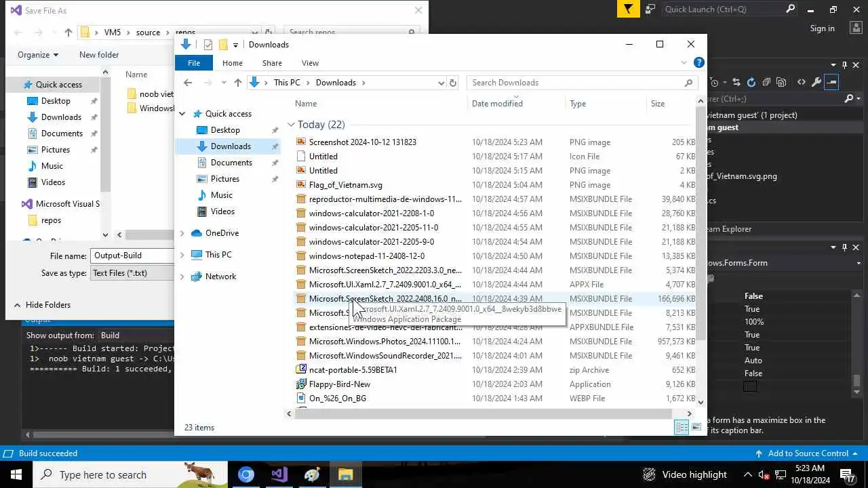Expand the Downloads window ribbon chevron

click(684, 63)
